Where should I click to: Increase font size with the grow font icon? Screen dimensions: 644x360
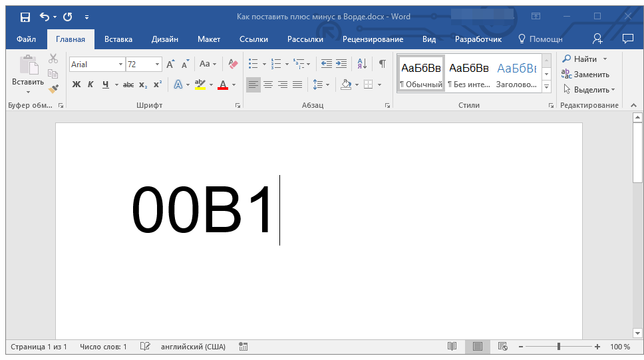click(170, 64)
